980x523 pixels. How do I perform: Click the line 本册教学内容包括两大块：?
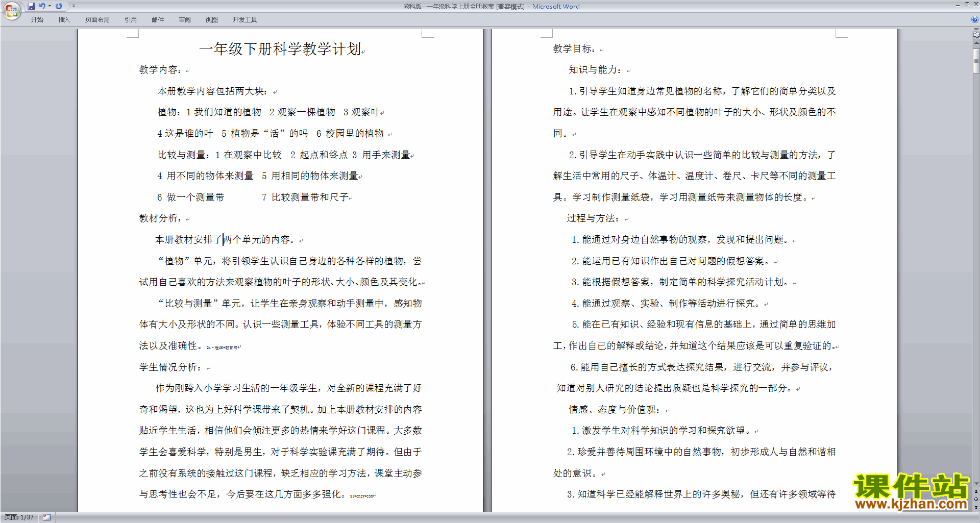click(213, 91)
